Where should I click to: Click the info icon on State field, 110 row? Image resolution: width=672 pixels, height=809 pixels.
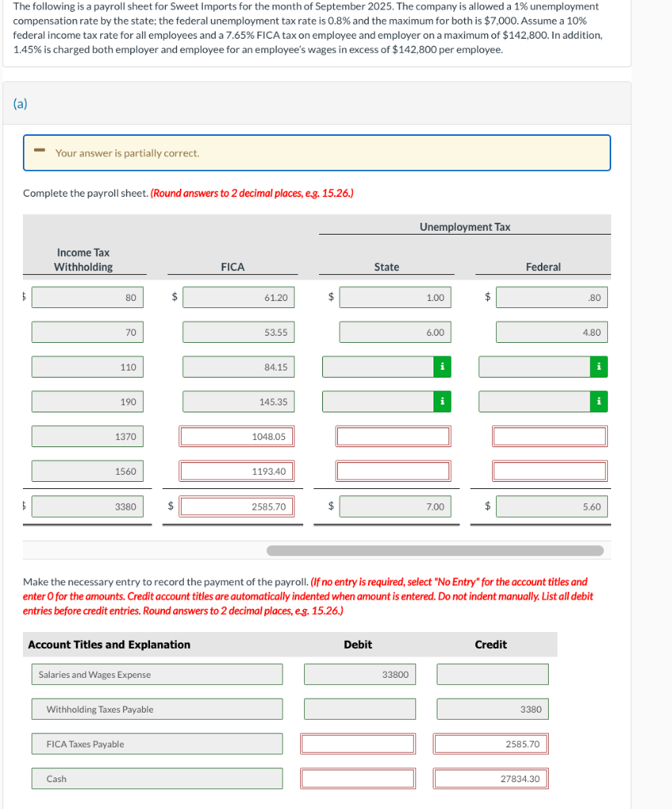[442, 367]
